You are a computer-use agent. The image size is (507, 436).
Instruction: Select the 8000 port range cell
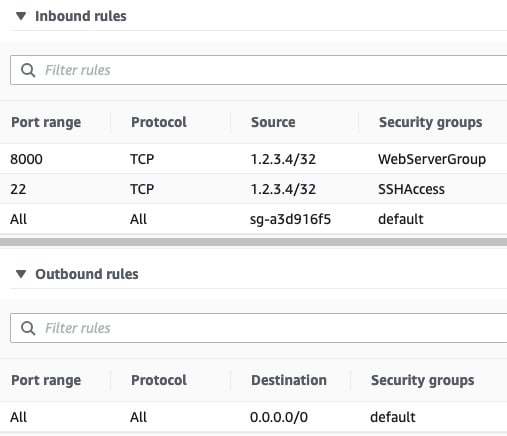pyautogui.click(x=26, y=159)
